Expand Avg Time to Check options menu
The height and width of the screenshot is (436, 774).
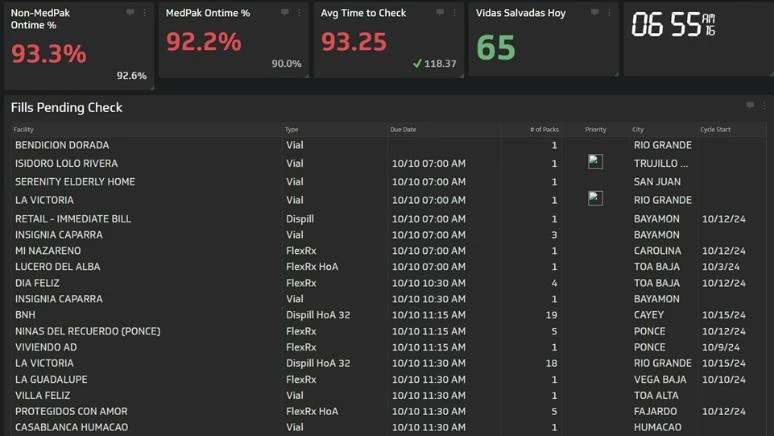pos(455,13)
